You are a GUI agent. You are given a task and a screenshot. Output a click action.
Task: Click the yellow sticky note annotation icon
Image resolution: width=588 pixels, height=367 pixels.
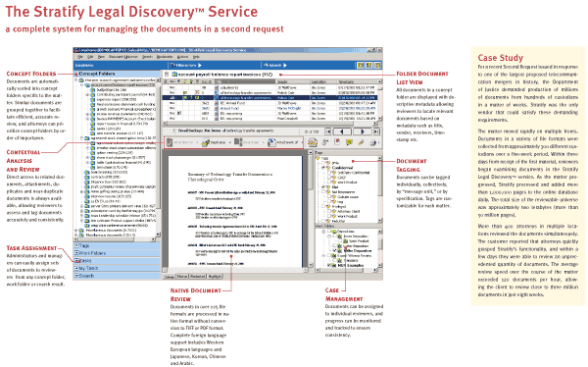click(x=349, y=142)
